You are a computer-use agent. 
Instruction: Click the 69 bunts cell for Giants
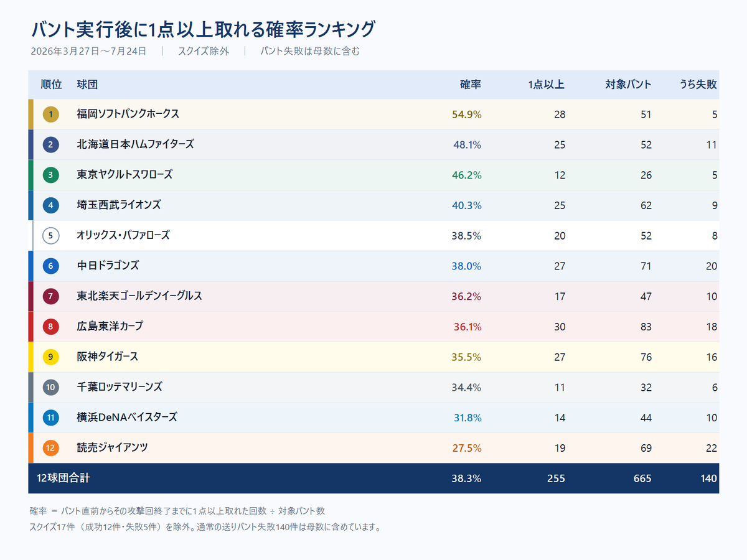(x=646, y=448)
